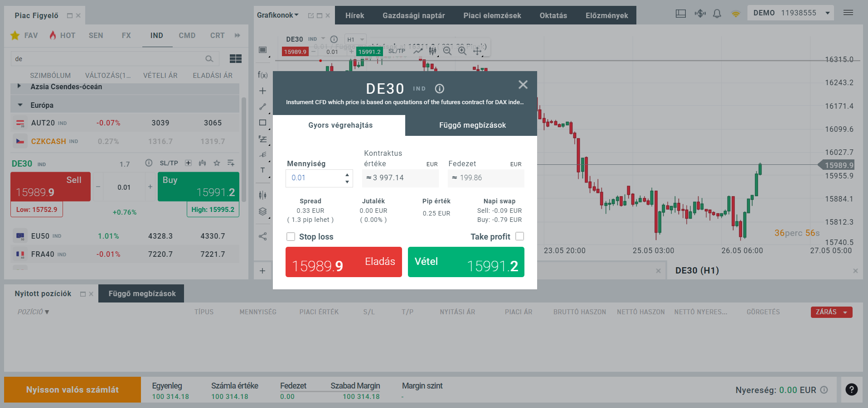Screen dimensions: 868x408
Task: Select the text annotation tool
Action: pos(263,170)
